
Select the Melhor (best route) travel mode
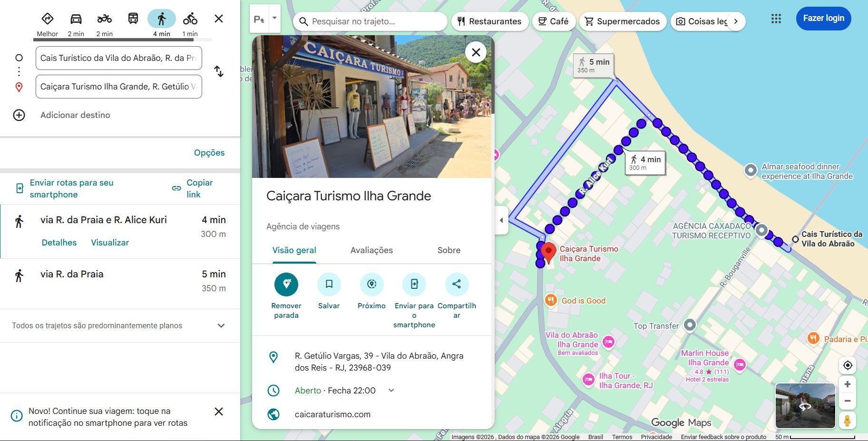pos(47,24)
